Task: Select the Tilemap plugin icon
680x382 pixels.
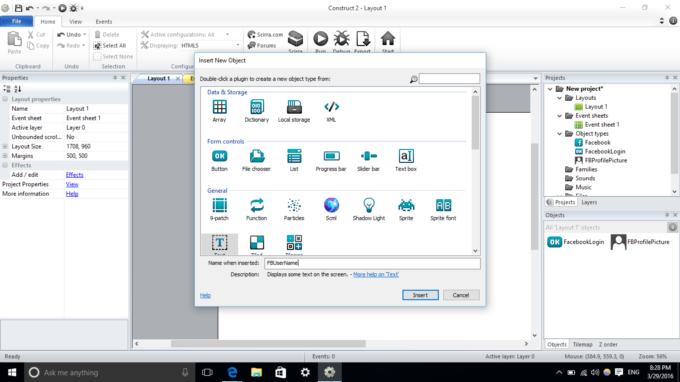Action: (x=294, y=243)
